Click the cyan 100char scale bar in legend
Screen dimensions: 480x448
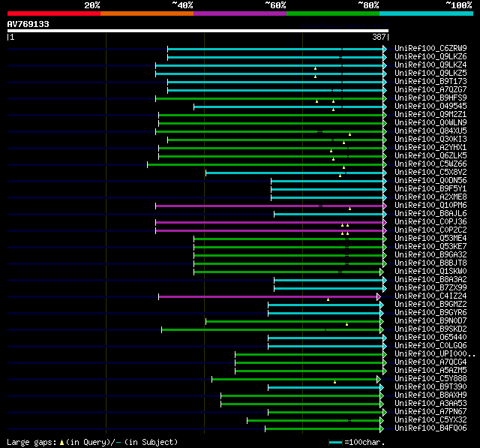[335, 442]
